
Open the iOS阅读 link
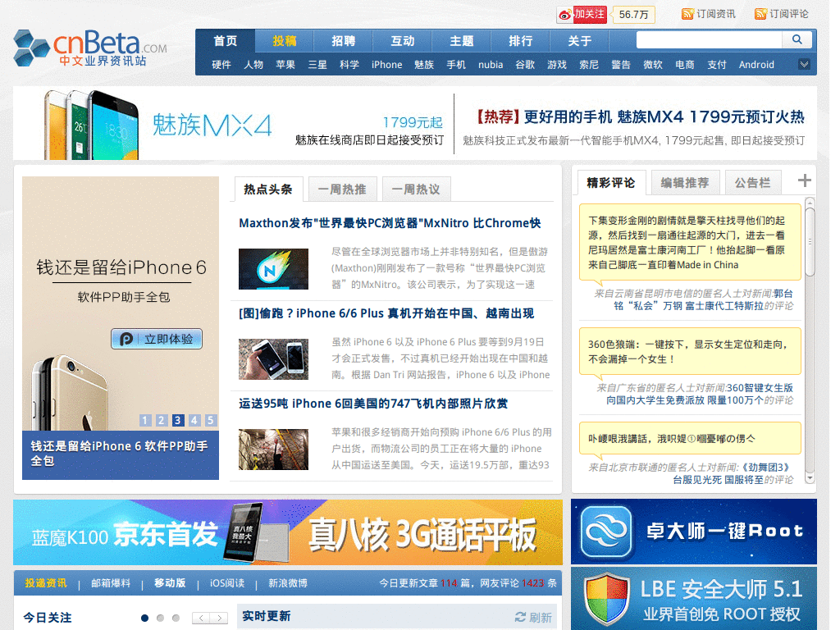[227, 583]
